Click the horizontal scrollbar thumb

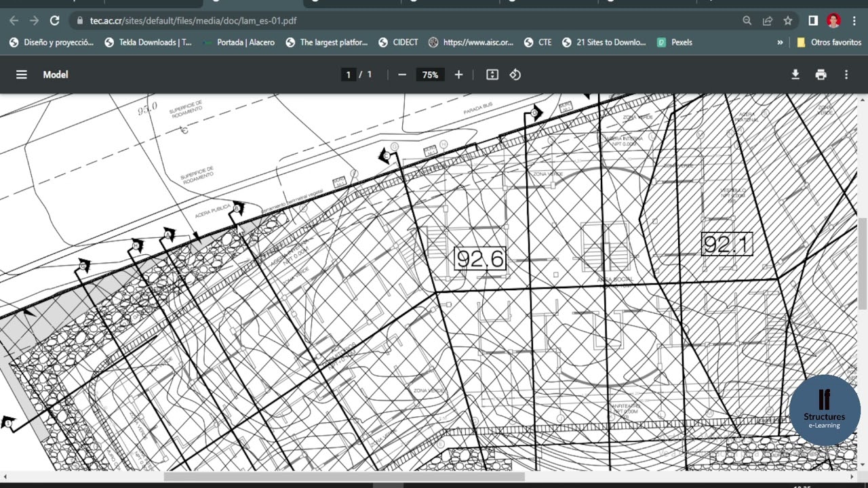coord(346,476)
